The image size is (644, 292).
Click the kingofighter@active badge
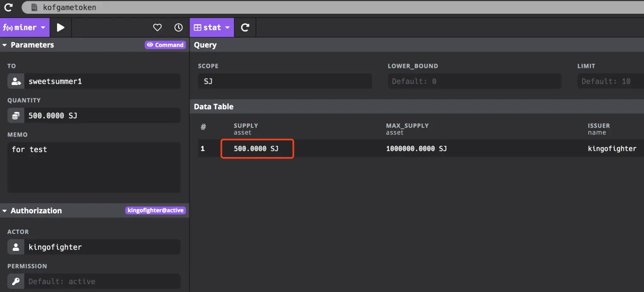pos(155,210)
